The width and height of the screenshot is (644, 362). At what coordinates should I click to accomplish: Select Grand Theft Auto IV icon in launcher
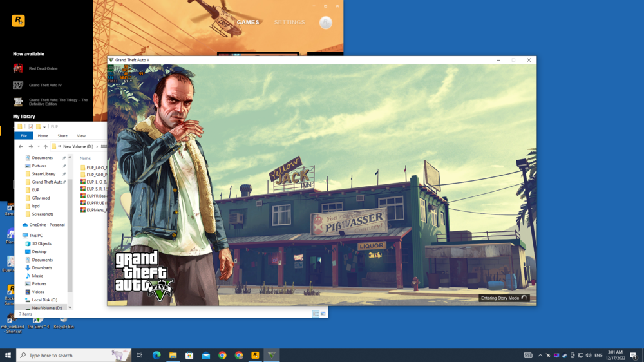[x=17, y=85]
